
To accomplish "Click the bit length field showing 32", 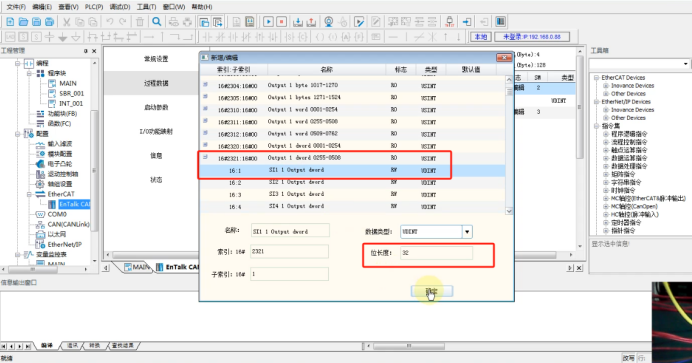I will (436, 253).
